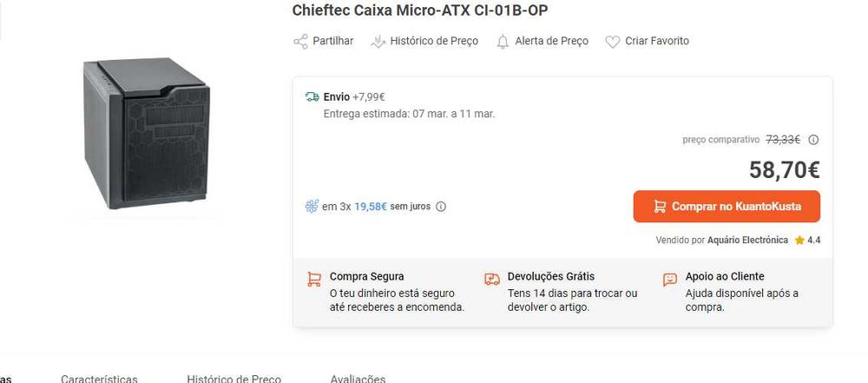Screen dimensions: 868x383
Task: Click the Criar Favorito heart icon
Action: (613, 41)
